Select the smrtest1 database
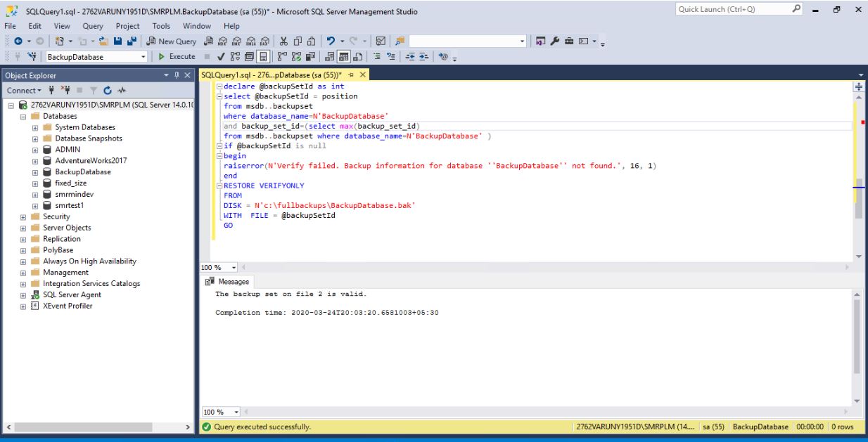Image resolution: width=868 pixels, height=442 pixels. point(70,205)
